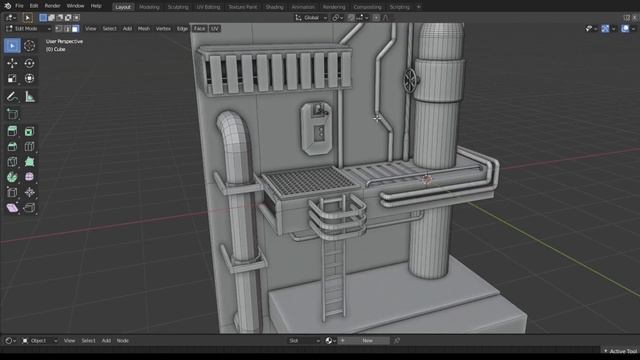Select the Edge Slide tool

[12, 192]
